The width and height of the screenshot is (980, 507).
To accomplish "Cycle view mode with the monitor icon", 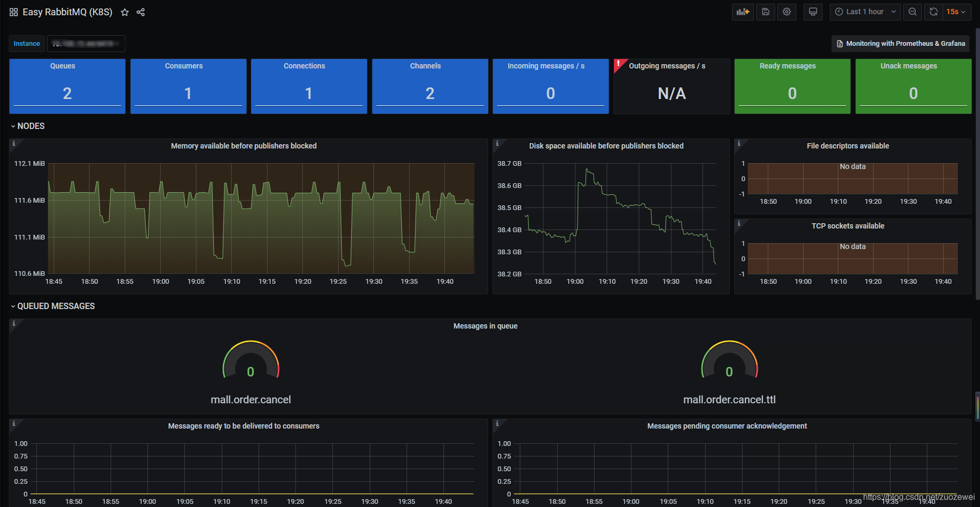I will pos(813,12).
